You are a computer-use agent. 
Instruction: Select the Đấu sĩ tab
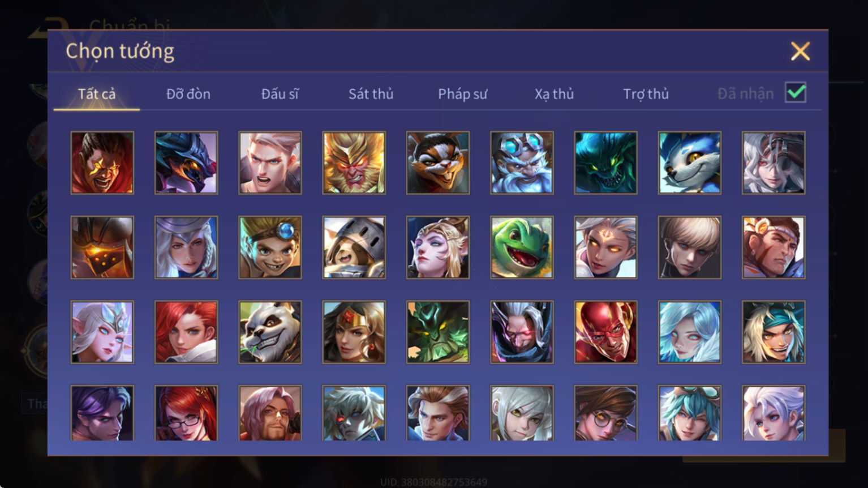pyautogui.click(x=280, y=94)
